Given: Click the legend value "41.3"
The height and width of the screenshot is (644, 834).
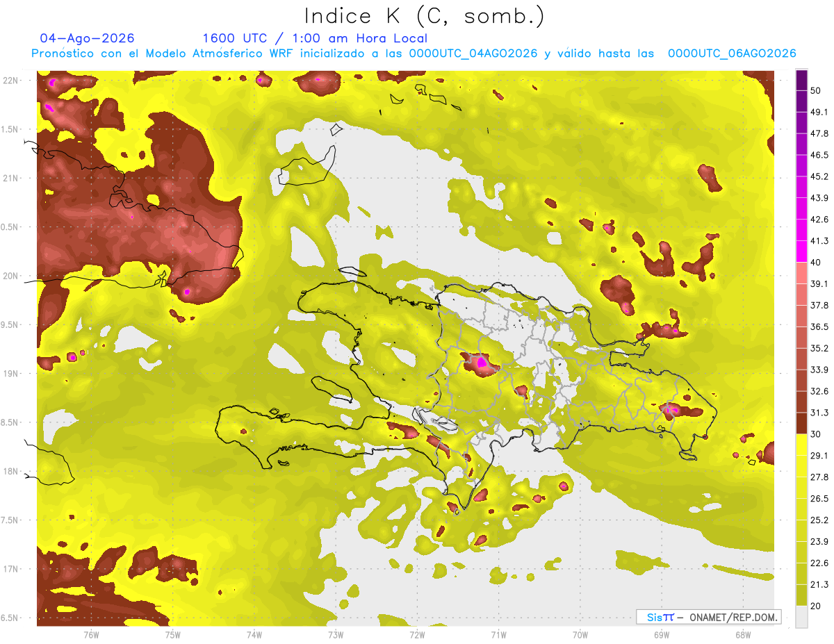Looking at the screenshot, I should click(x=819, y=241).
